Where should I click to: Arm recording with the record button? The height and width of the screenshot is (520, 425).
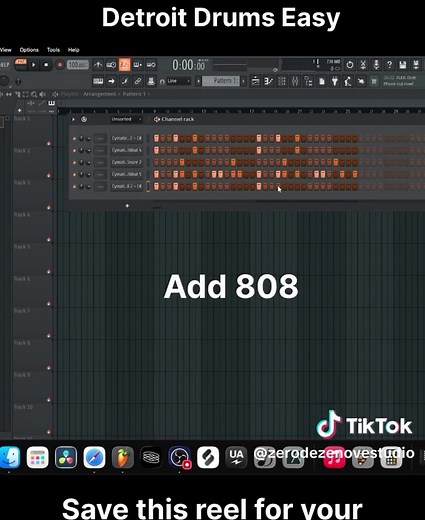click(60, 65)
